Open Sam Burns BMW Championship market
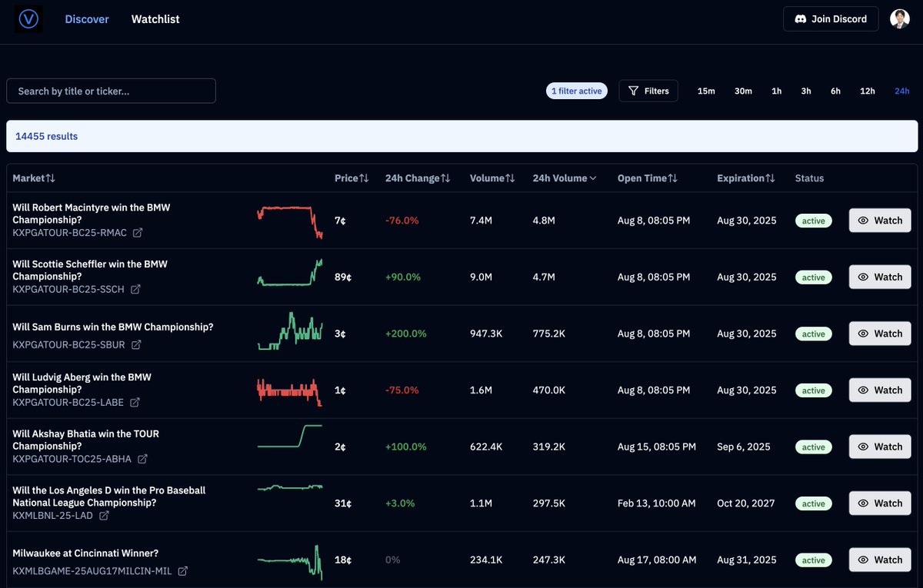This screenshot has width=923, height=588. [x=113, y=327]
